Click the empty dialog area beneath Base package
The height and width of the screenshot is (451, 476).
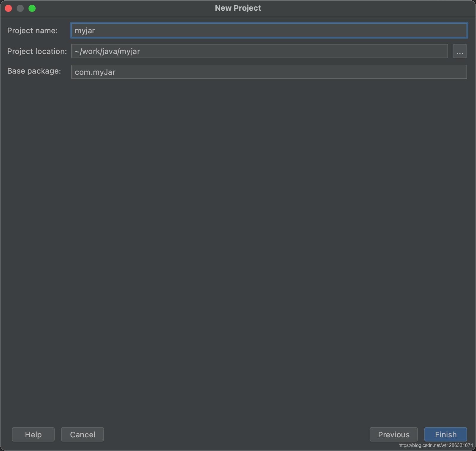click(x=237, y=237)
